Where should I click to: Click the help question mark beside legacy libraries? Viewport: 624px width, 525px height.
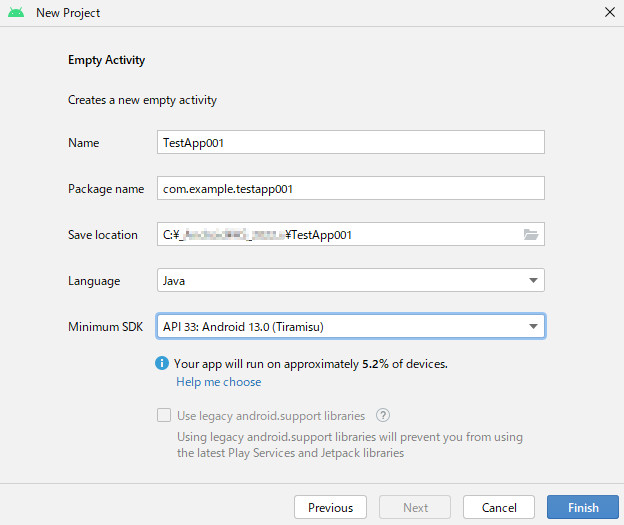[383, 416]
